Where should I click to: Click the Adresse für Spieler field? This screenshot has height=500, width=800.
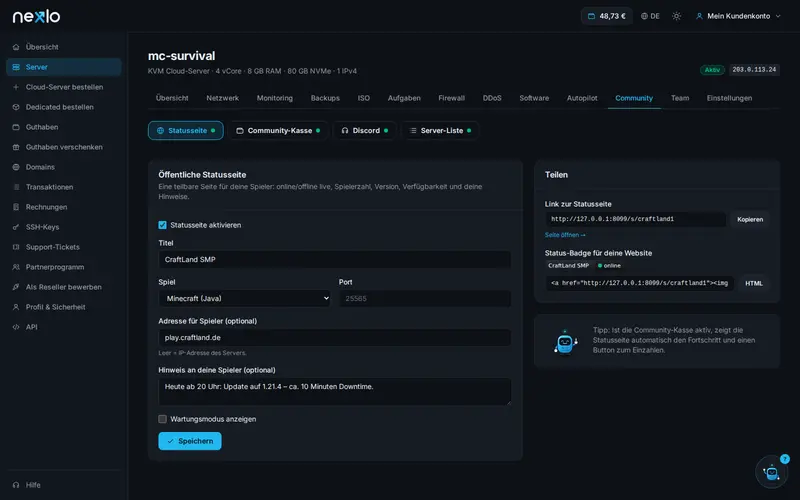pos(334,338)
